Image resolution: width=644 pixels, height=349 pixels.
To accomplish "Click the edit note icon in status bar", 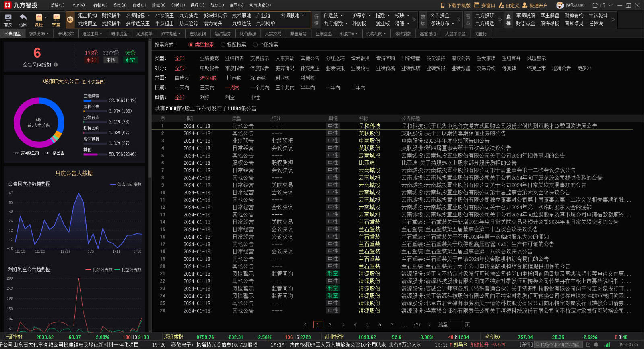I will (x=588, y=345).
